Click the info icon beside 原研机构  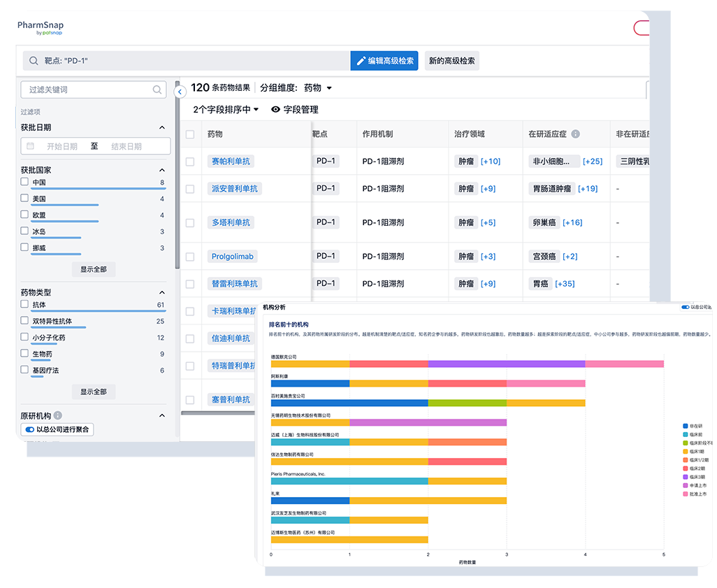click(x=58, y=415)
